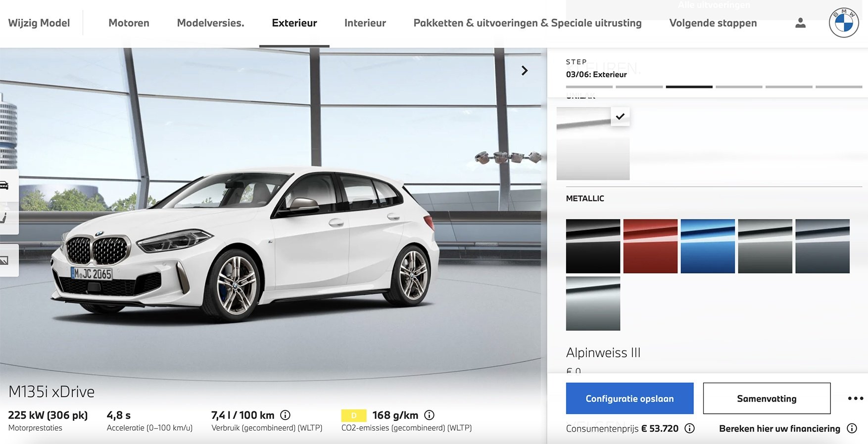Click the M135i xDrive model title
Screen dimensions: 868x444
click(x=51, y=392)
